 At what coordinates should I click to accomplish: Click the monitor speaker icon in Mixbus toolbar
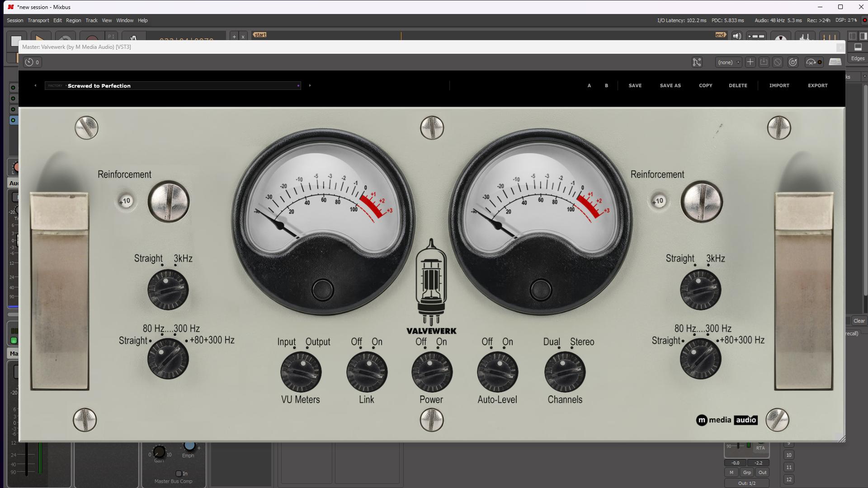737,36
